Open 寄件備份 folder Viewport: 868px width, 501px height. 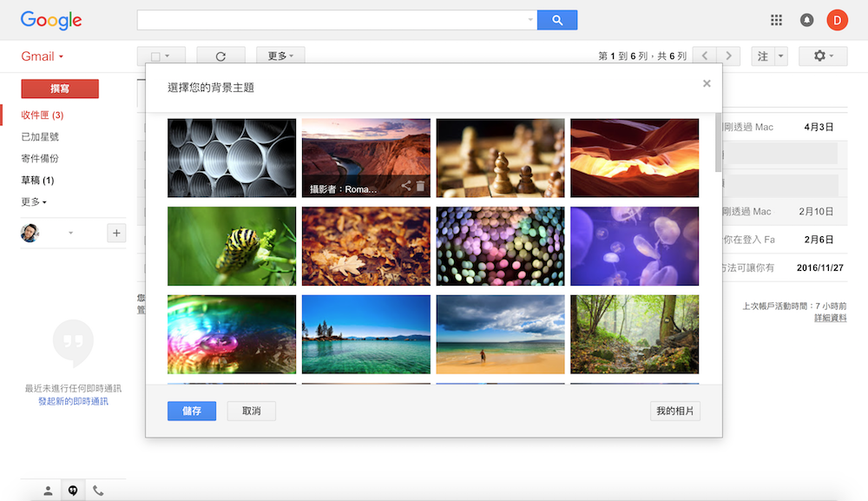tap(40, 158)
